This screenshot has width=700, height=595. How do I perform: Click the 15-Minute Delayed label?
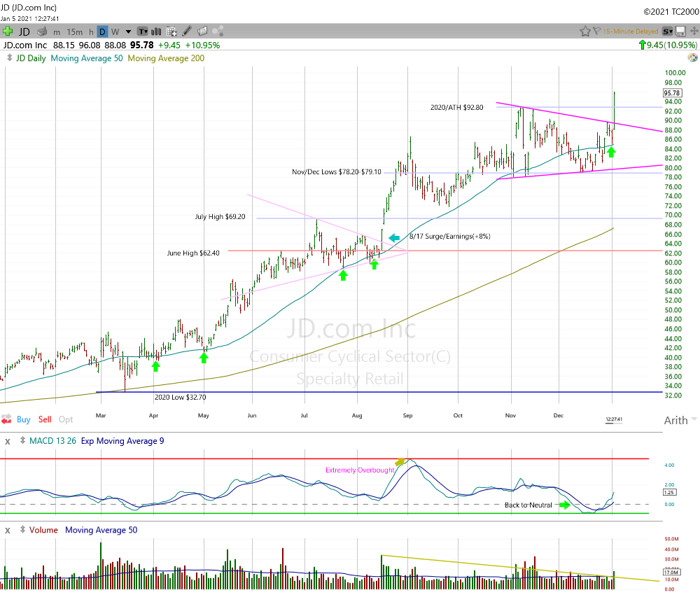(x=631, y=31)
